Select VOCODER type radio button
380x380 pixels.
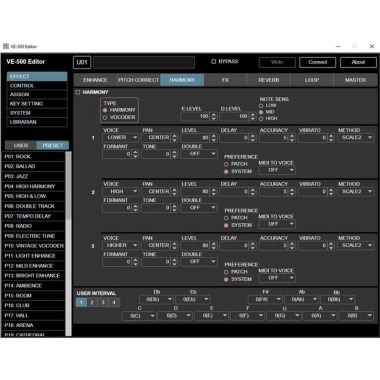(x=105, y=118)
